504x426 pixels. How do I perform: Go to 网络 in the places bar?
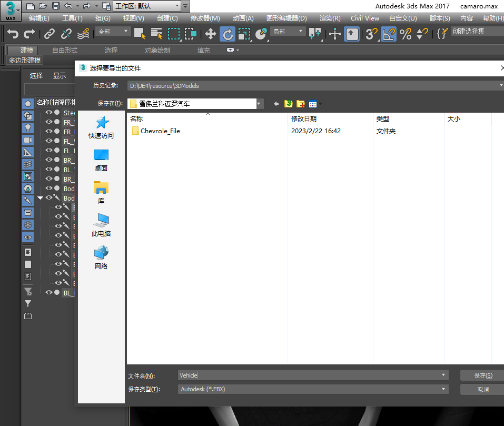(x=101, y=258)
